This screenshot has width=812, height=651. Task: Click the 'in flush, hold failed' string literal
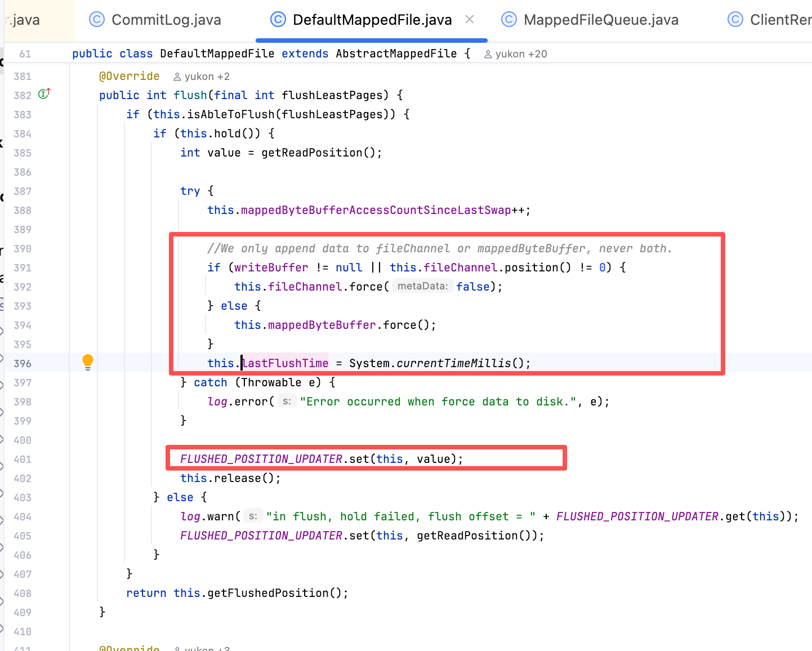point(401,516)
